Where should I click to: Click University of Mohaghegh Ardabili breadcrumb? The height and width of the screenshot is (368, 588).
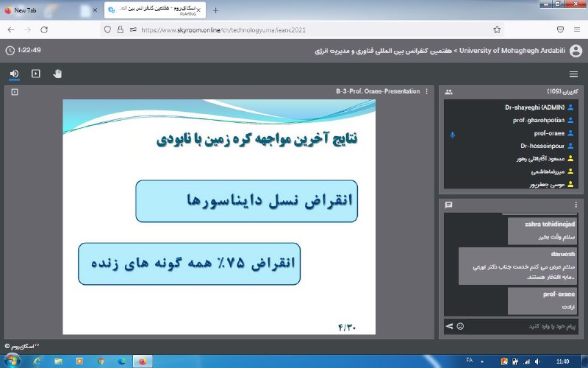tap(512, 50)
